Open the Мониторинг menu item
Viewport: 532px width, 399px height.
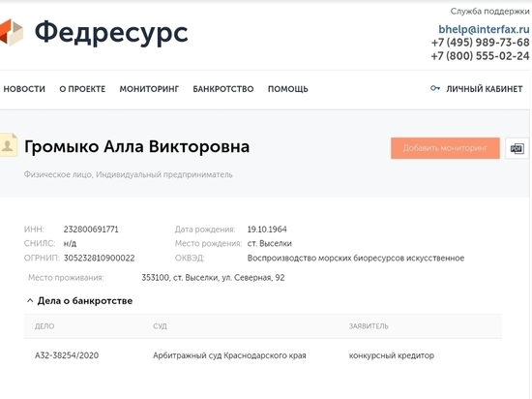point(149,89)
